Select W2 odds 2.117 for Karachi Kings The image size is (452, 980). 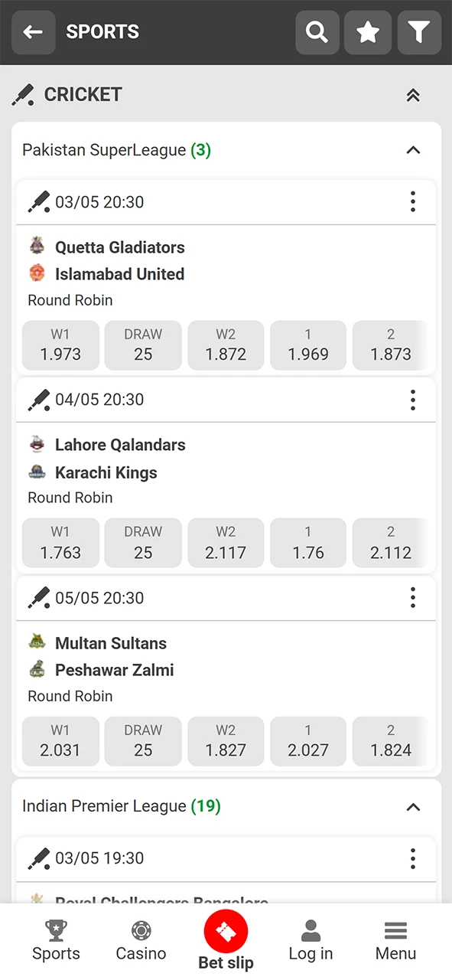(x=226, y=543)
